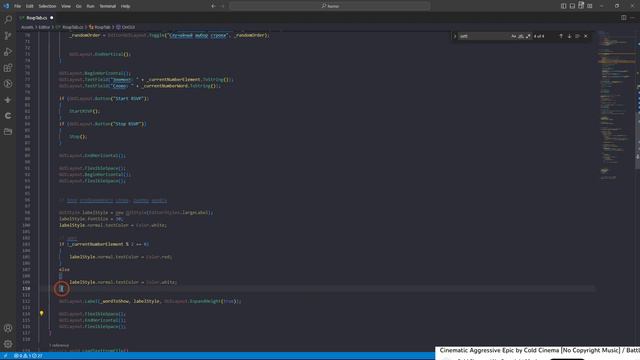Open the Help menu
This screenshot has width=640, height=360.
[x=125, y=6]
